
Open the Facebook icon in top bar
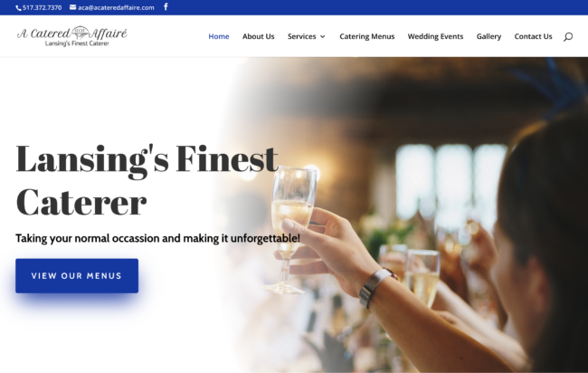(166, 6)
